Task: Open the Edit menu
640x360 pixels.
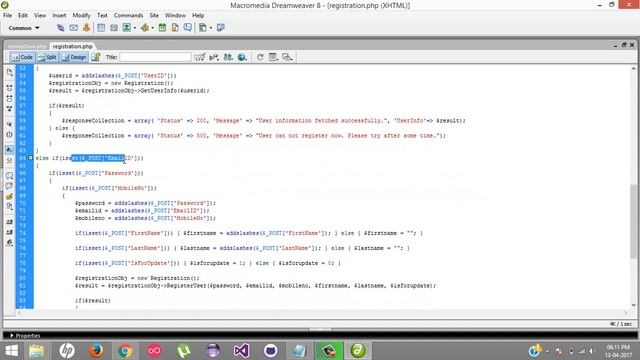Action: coord(23,15)
